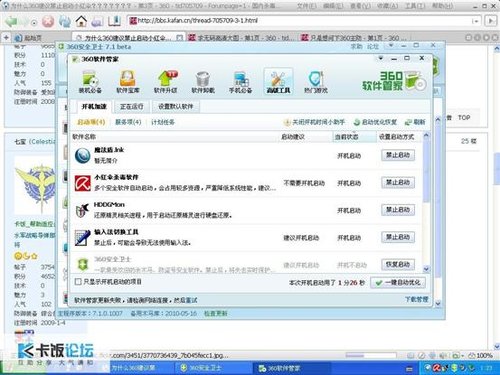Open the browser bookmarks book icon
Screen dimensions: 500x375
click(x=114, y=21)
